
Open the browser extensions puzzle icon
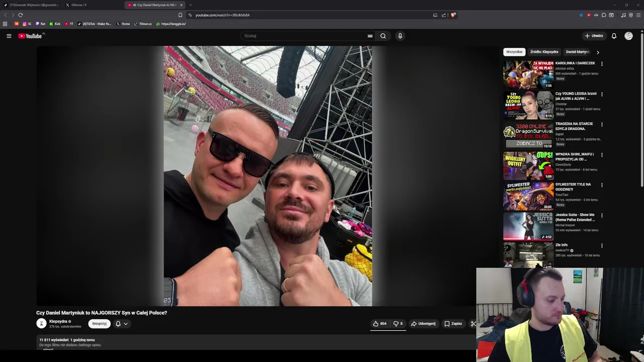[x=604, y=15]
